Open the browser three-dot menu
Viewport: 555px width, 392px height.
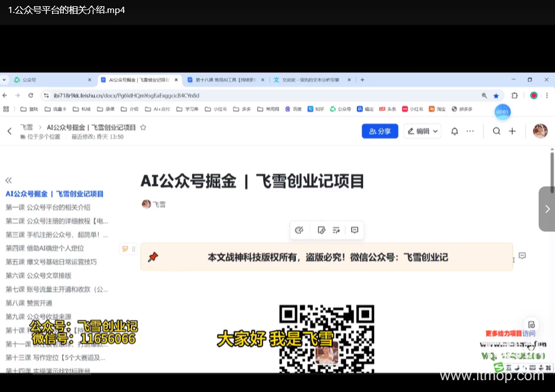pos(547,95)
